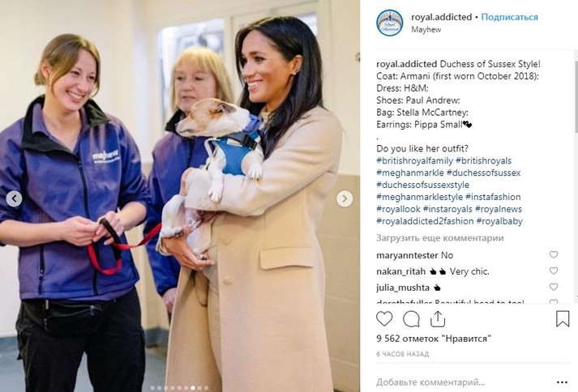Open the Mayhew location link

(x=426, y=29)
